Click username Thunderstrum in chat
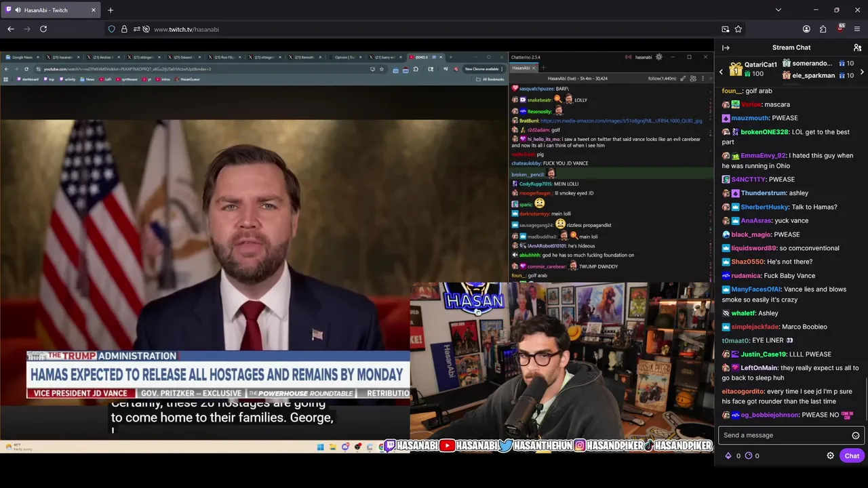This screenshot has height=488, width=868. point(763,193)
